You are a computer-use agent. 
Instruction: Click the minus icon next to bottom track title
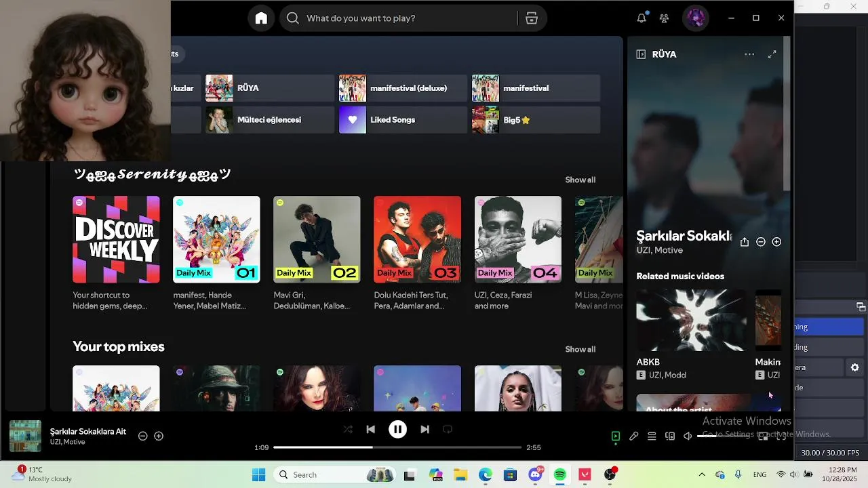(142, 436)
